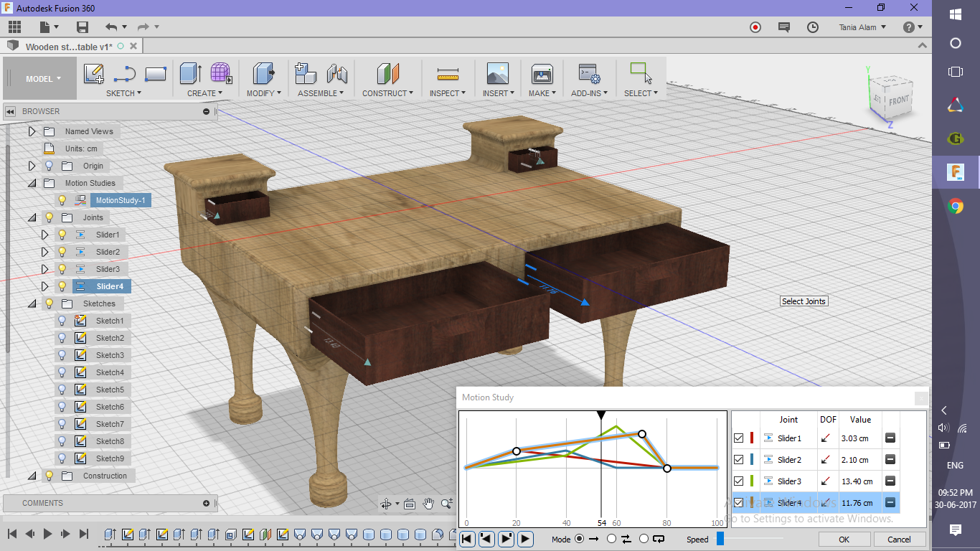Select the Construct plane icon
Image resolution: width=980 pixels, height=551 pixels.
pyautogui.click(x=387, y=73)
